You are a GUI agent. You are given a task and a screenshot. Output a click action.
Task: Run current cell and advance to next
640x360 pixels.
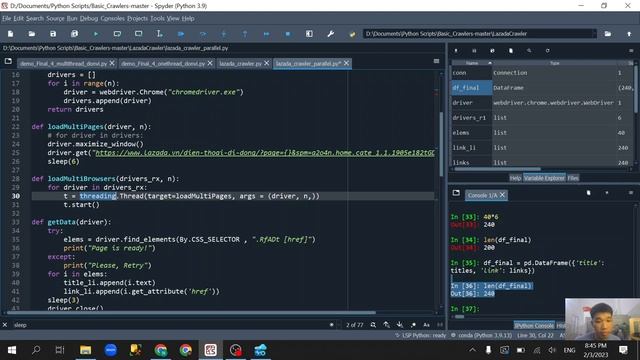tap(138, 34)
